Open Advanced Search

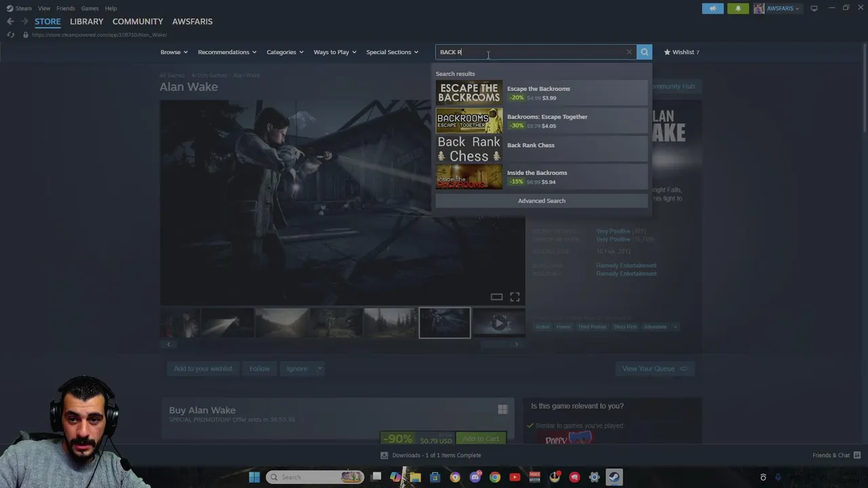tap(541, 201)
